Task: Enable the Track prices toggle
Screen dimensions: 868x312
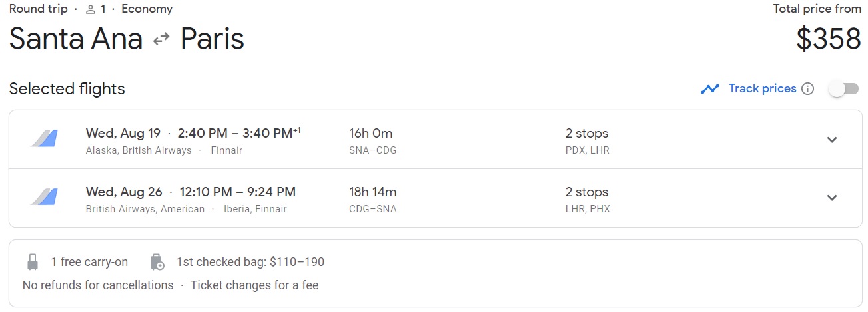Action: click(843, 89)
